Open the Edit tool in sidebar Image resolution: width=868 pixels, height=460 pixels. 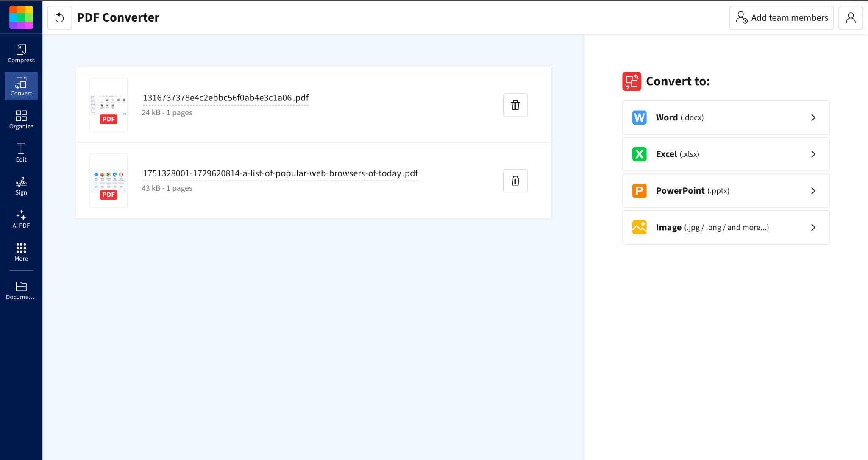[21, 152]
